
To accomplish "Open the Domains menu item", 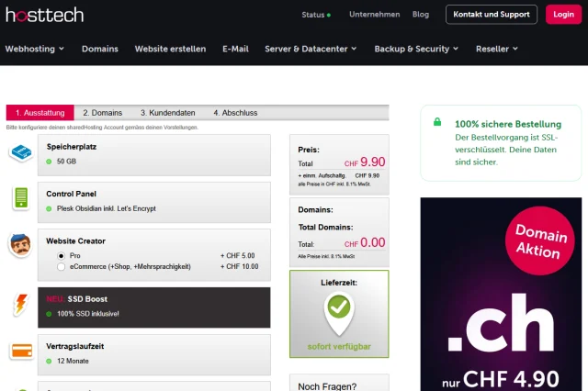I will [100, 49].
